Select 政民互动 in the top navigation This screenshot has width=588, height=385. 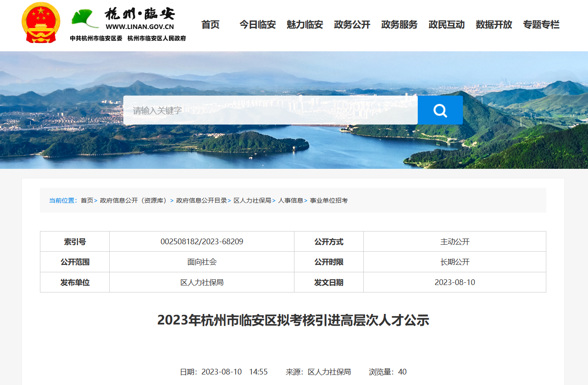tap(447, 25)
